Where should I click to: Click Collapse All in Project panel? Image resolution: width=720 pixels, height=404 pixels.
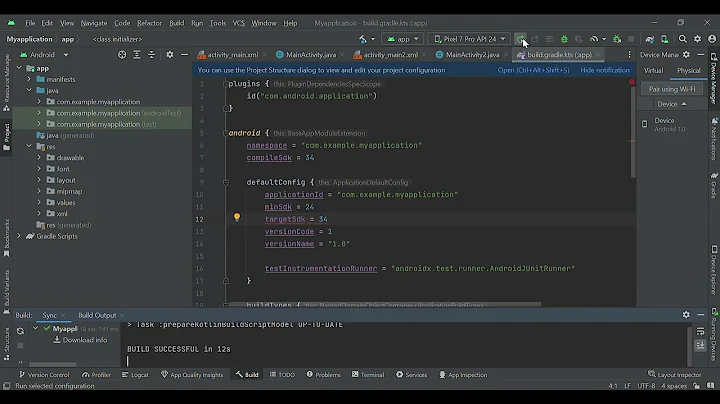click(151, 55)
